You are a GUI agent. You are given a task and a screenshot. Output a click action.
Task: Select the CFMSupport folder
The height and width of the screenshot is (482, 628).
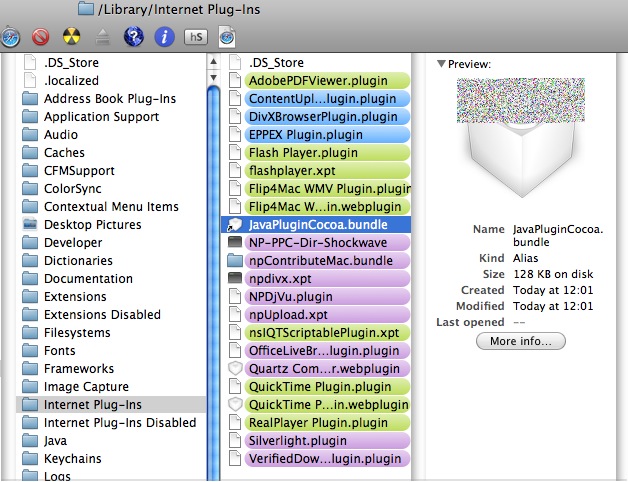pyautogui.click(x=111, y=171)
